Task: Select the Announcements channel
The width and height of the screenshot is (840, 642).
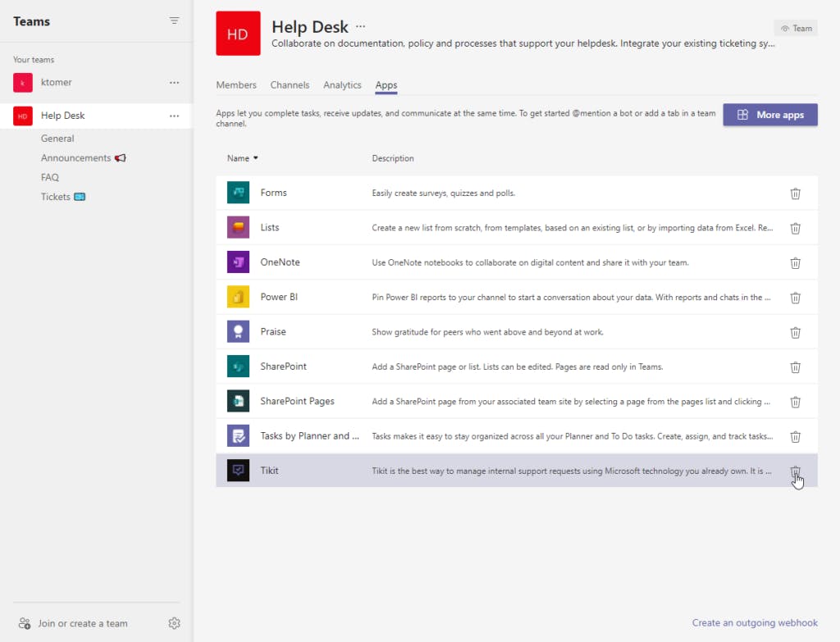Action: 75,158
